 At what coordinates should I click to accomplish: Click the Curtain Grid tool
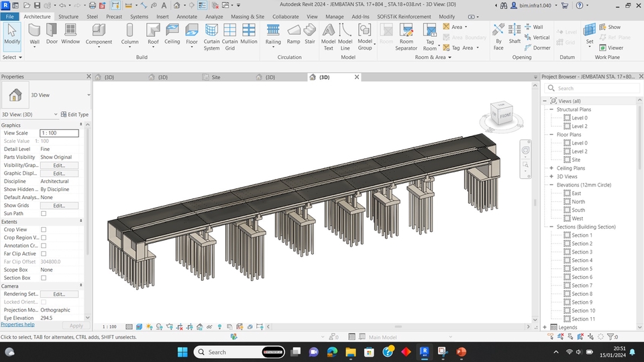point(230,37)
